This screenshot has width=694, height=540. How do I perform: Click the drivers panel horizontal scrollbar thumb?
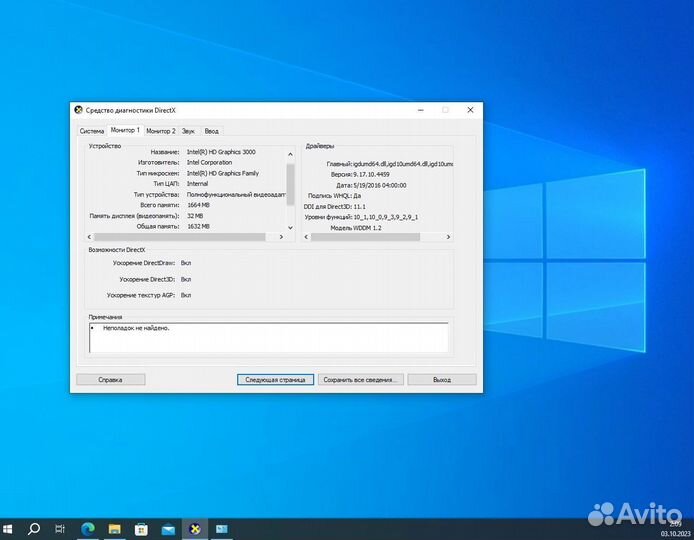click(x=365, y=237)
